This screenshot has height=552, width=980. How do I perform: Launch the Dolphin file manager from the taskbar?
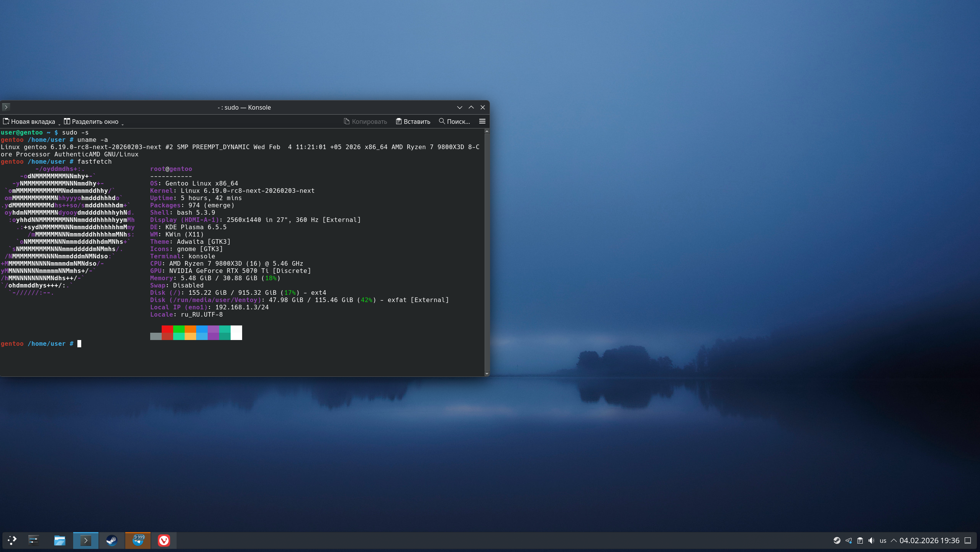(59, 540)
